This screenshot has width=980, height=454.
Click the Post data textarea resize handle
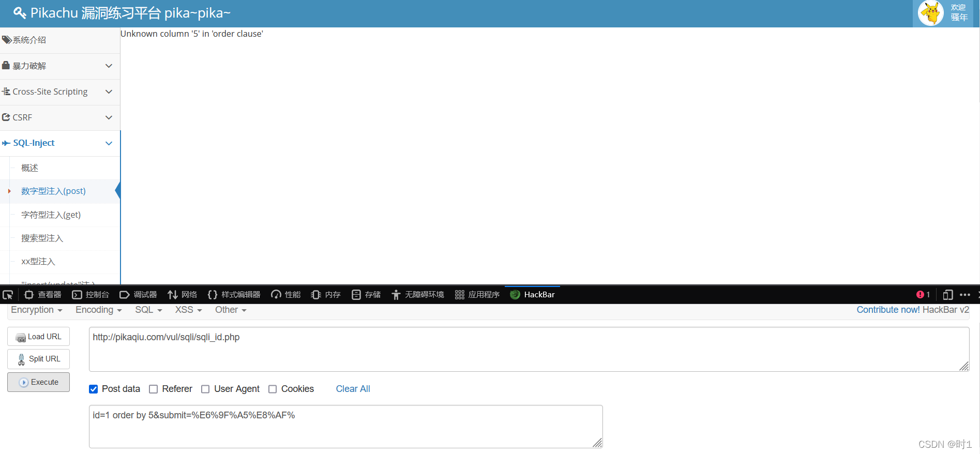coord(597,443)
